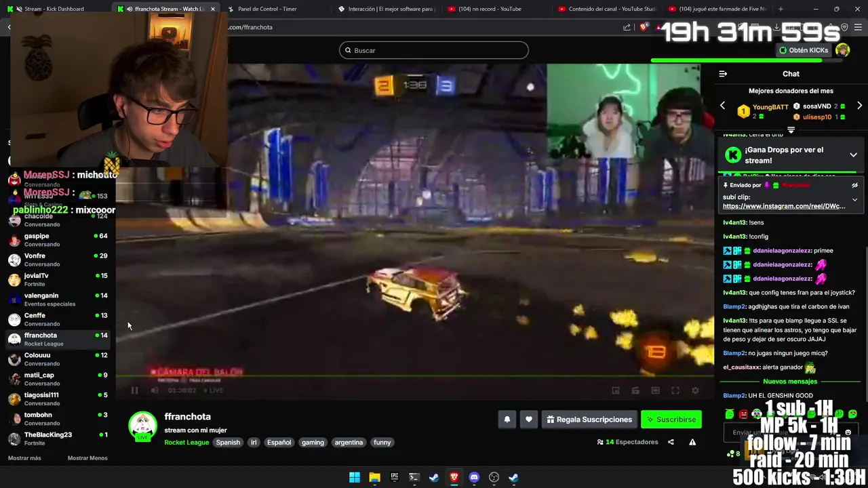Click Nuevos mensajes to jump to latest
This screenshot has height=488, width=868.
790,382
